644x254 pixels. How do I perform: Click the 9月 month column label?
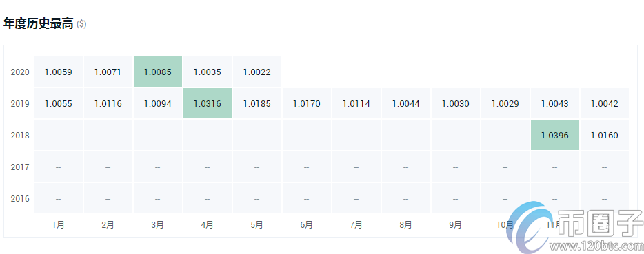point(456,225)
